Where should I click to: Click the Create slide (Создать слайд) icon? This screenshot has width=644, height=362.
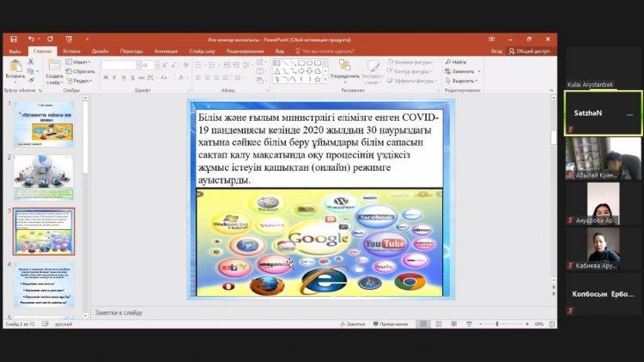(x=54, y=68)
